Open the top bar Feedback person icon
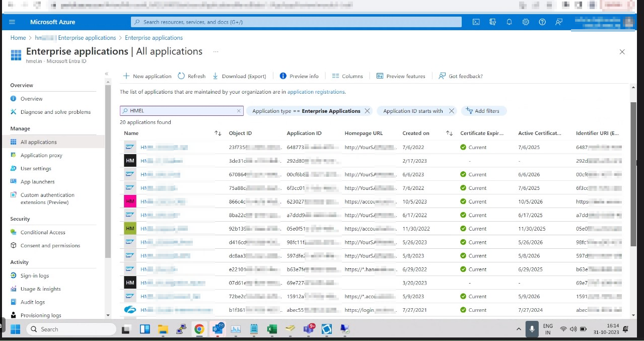This screenshot has height=341, width=644. pos(559,22)
